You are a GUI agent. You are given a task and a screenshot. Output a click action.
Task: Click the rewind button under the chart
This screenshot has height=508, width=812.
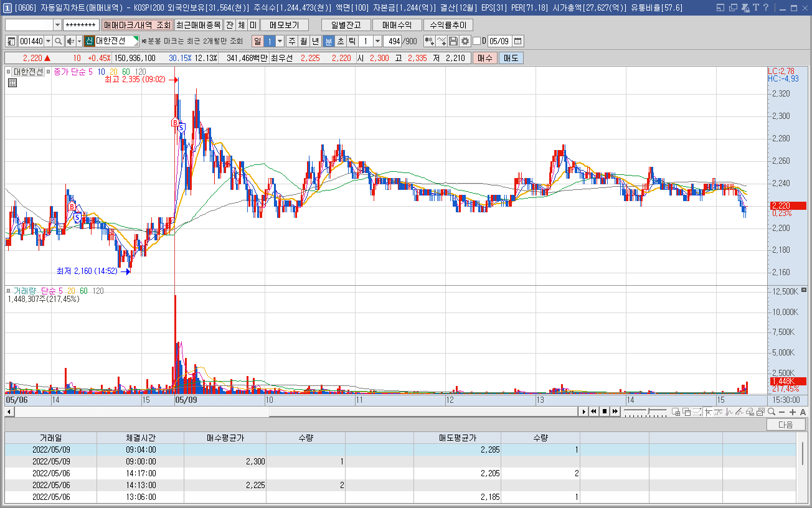(594, 412)
